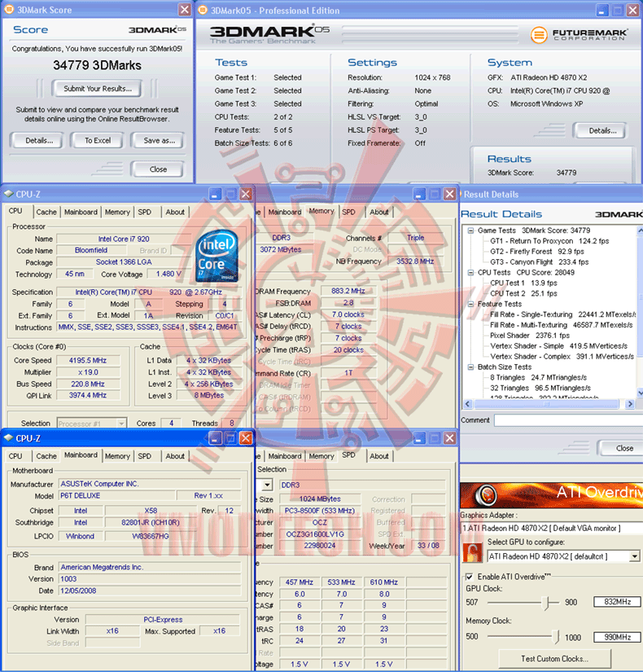Switch to Mainboard tab in top CPU-Z
643x672 pixels.
click(x=81, y=212)
